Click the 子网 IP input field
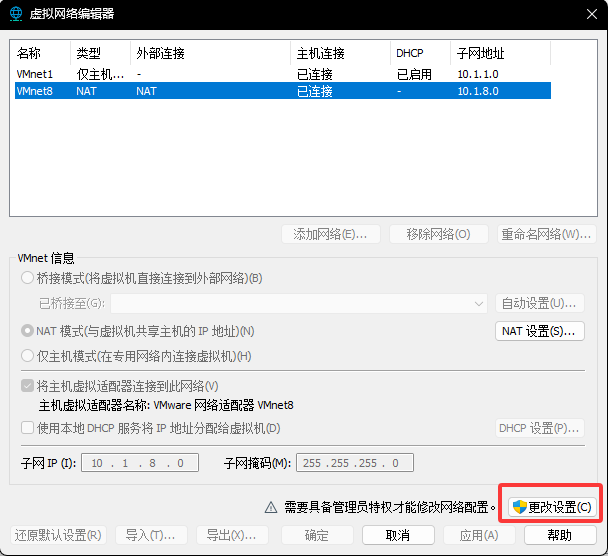Viewport: 609px width, 557px height. (140, 463)
